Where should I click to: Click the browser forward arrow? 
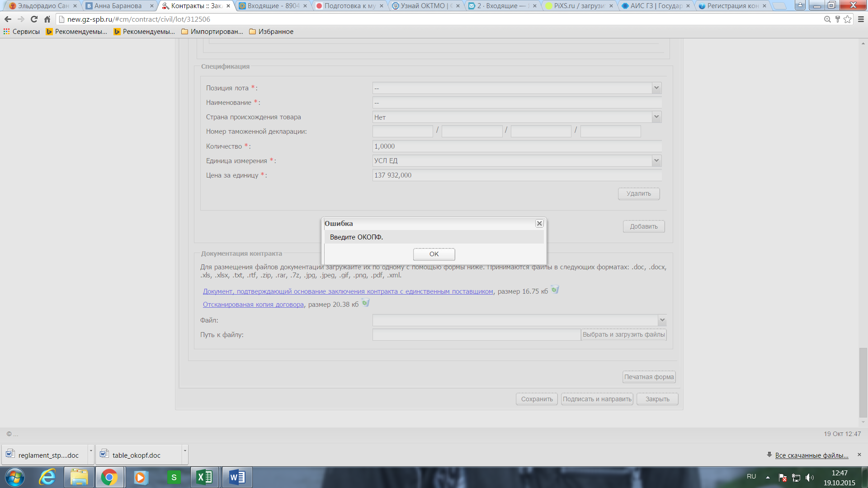pos(21,19)
